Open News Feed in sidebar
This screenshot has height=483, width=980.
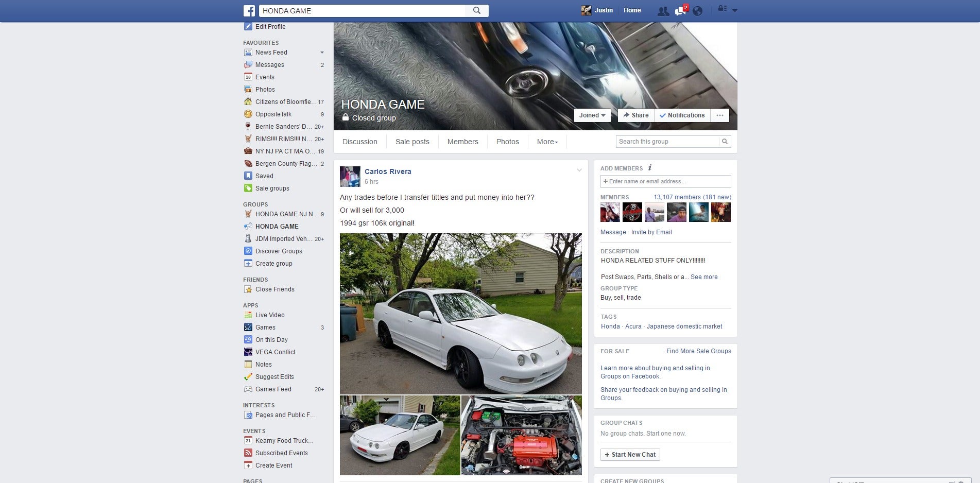click(x=271, y=53)
